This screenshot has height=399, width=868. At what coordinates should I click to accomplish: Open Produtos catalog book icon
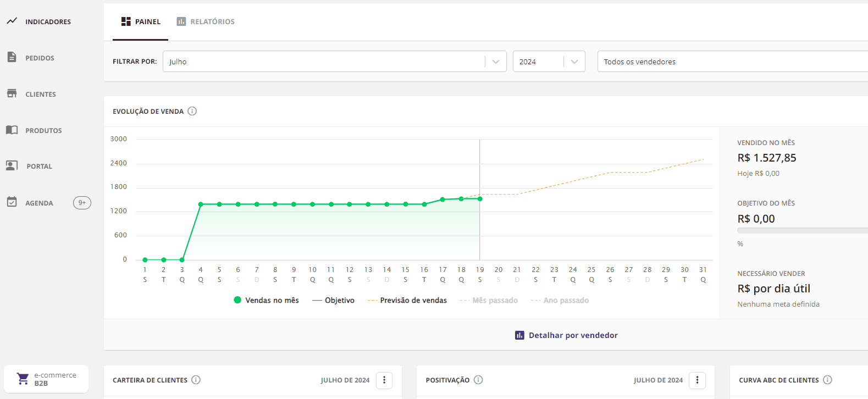pyautogui.click(x=12, y=130)
